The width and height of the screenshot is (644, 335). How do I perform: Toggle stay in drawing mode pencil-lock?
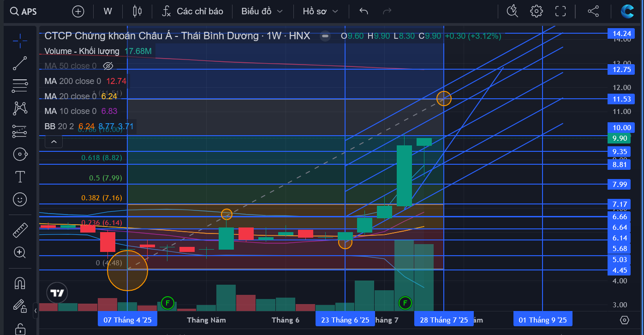[x=20, y=305]
